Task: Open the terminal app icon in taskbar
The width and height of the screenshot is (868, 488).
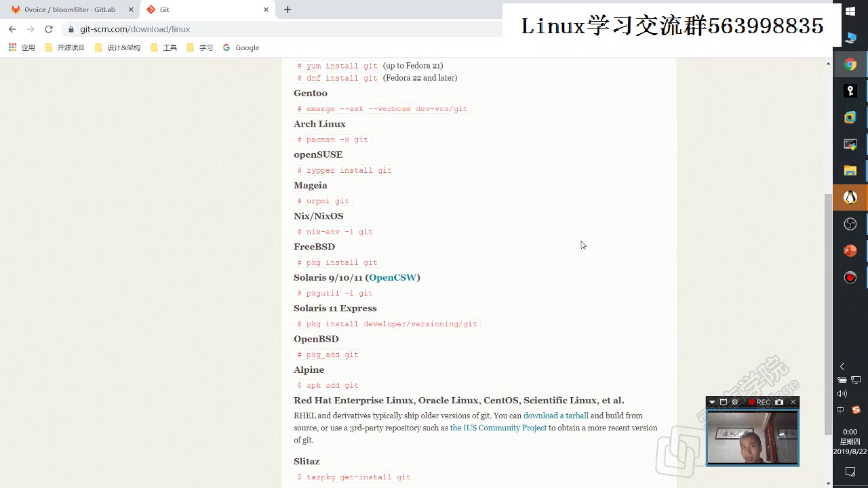Action: click(850, 144)
